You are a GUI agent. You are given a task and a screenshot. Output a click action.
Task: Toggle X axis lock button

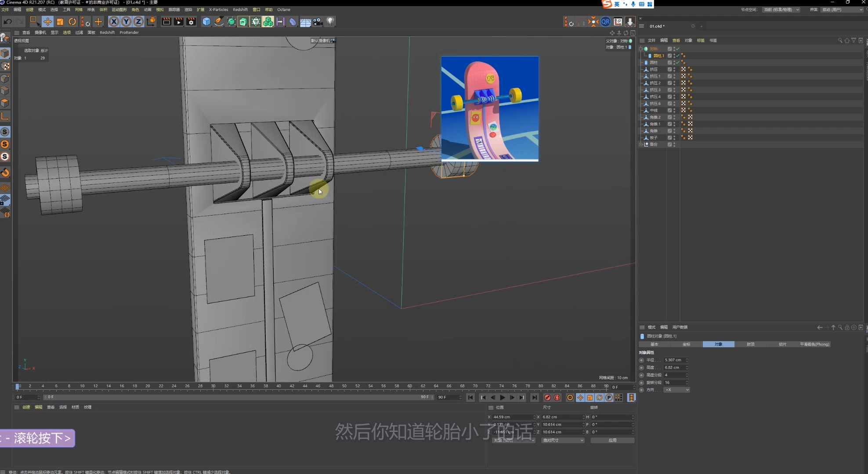[114, 22]
